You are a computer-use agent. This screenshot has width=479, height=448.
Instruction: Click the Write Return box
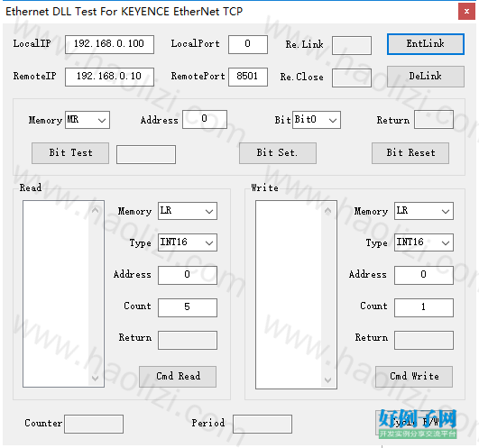tap(424, 340)
